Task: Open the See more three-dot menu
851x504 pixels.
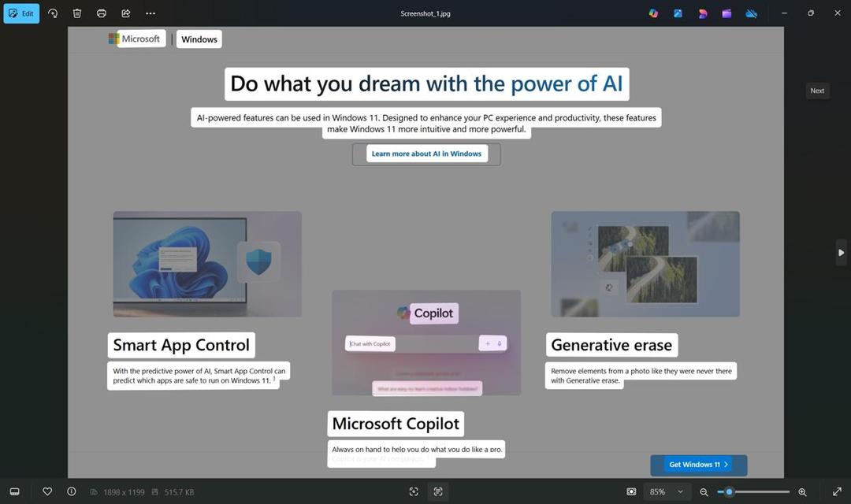Action: click(x=151, y=13)
